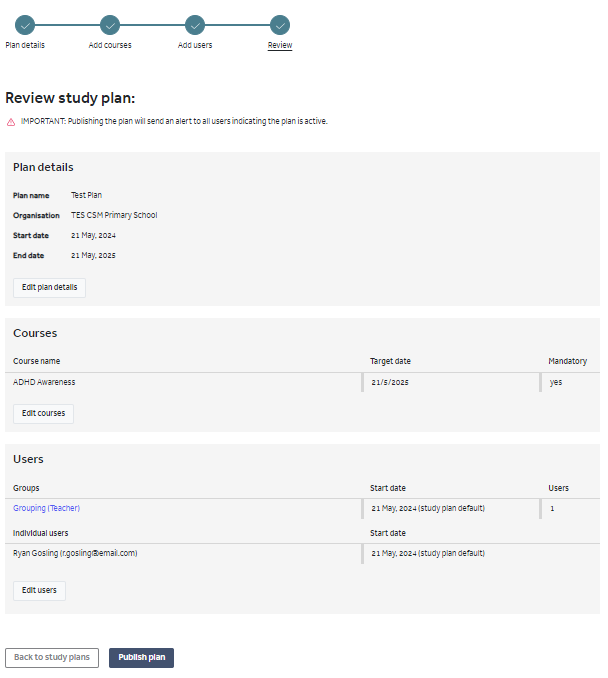Select the underlined Review step label
This screenshot has height=678, width=608.
point(280,45)
